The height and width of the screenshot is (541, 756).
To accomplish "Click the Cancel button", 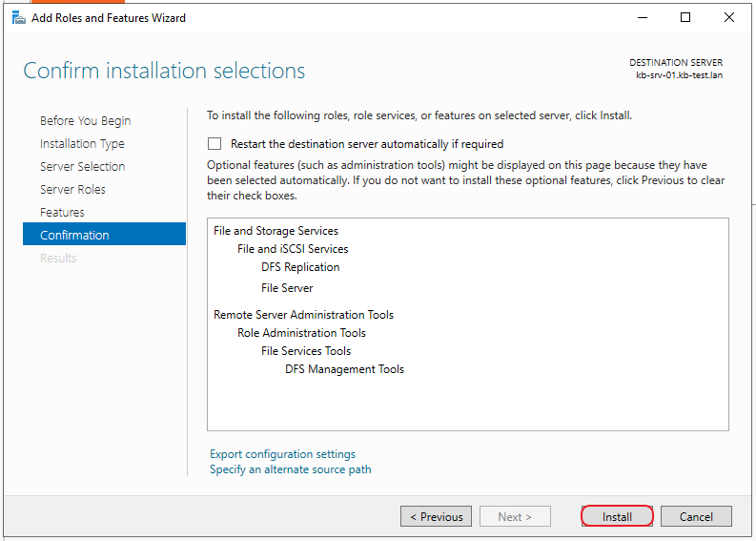I will [x=696, y=516].
